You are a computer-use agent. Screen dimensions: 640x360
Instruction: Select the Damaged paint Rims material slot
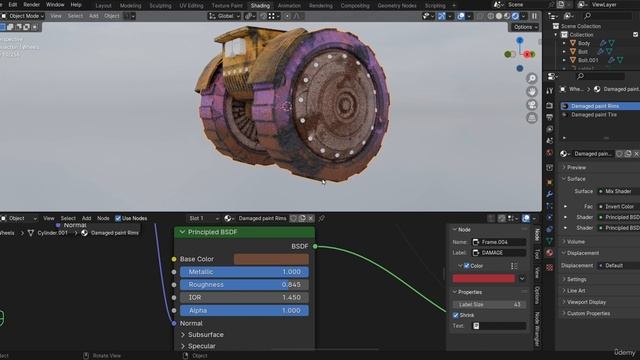600,106
